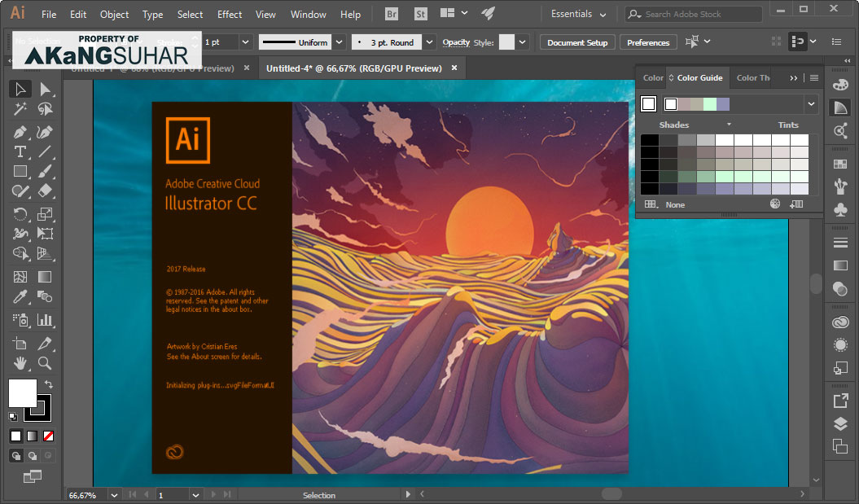Expand the harmony rules dropdown in Color Guide
Viewport: 859px width, 504px height.
[811, 104]
